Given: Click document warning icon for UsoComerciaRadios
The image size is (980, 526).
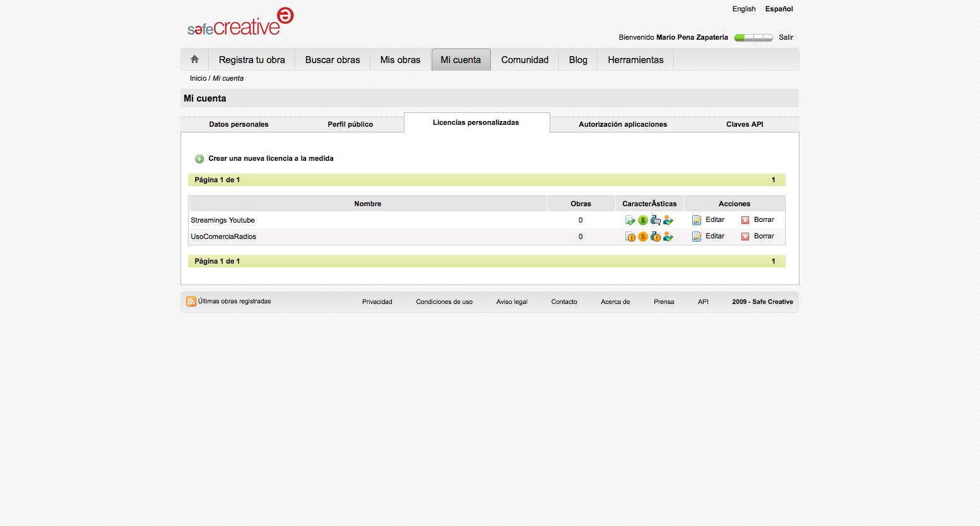Looking at the screenshot, I should click(x=630, y=237).
